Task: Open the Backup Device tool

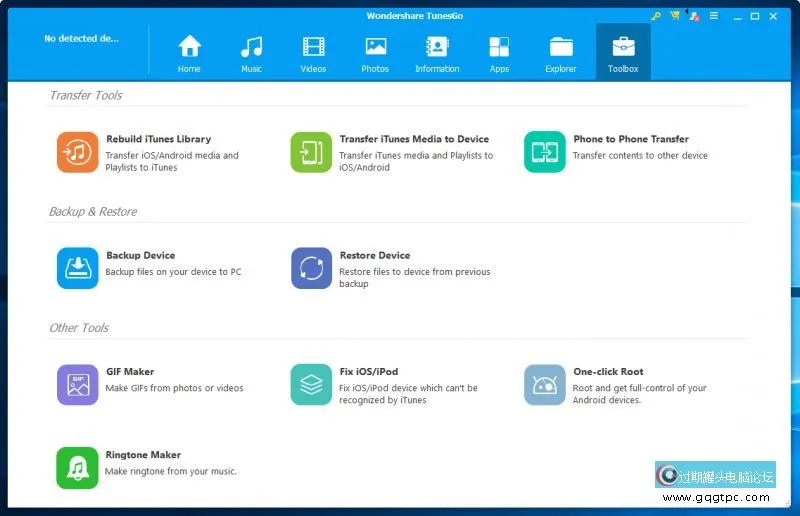Action: (77, 268)
